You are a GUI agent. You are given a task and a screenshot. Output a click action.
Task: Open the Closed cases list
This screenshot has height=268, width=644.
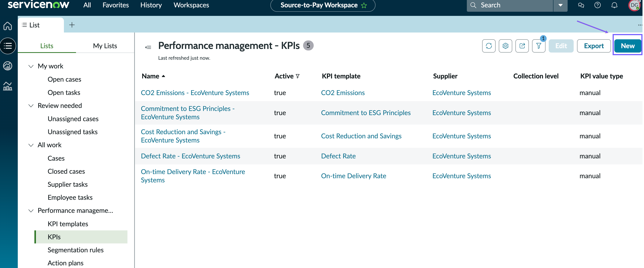(66, 171)
